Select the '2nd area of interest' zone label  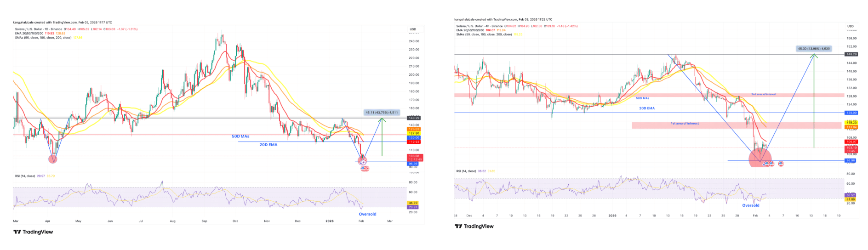[763, 94]
